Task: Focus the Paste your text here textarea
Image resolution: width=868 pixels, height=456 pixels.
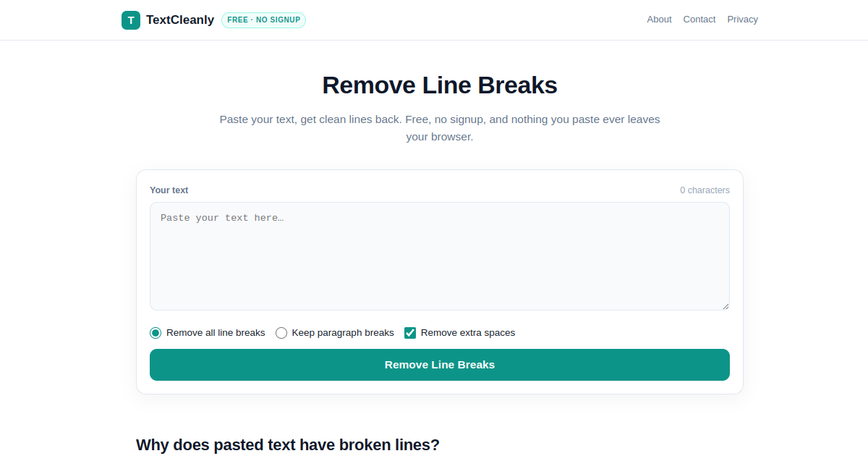Action: coord(440,256)
